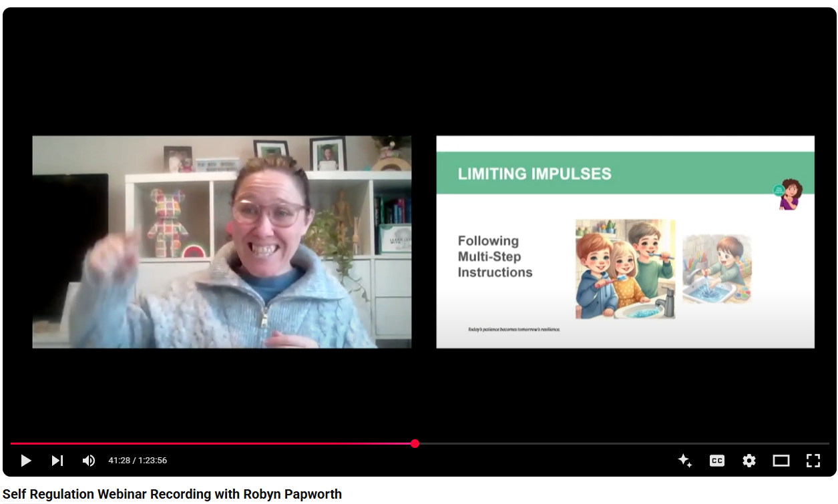Image resolution: width=838 pixels, height=504 pixels.
Task: Click the child washing hands illustration
Action: 716,269
